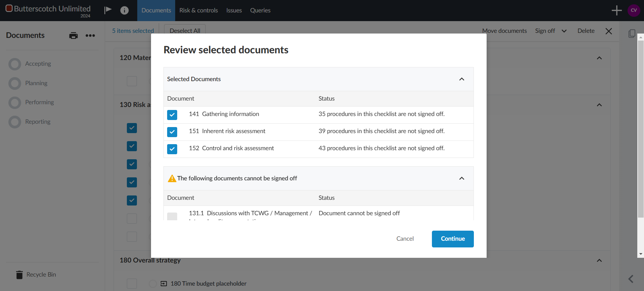
Task: Click Performing phase progress circle
Action: pos(15,103)
